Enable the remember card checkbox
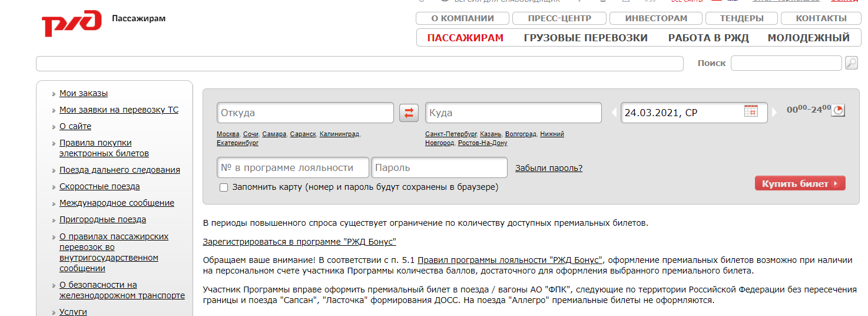868x316 pixels. point(224,187)
